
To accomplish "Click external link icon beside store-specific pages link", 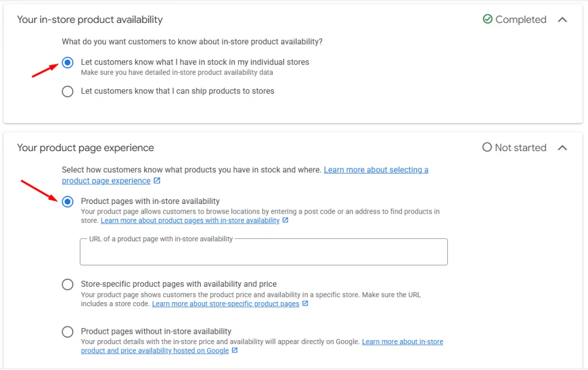I will click(305, 303).
